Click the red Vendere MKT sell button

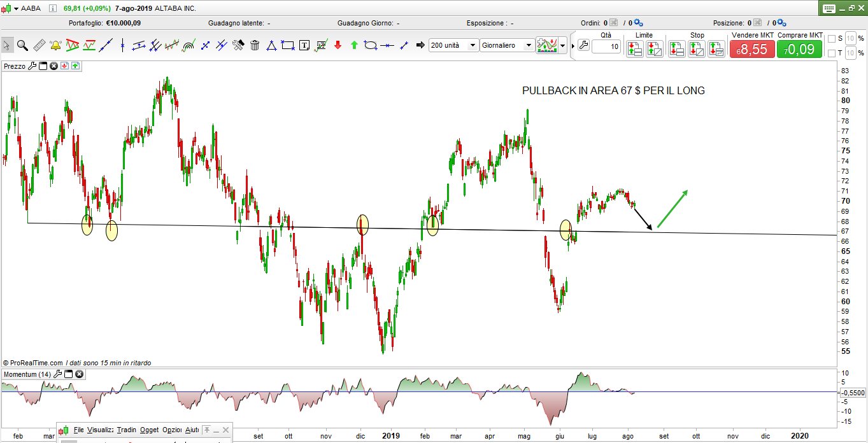(x=752, y=49)
